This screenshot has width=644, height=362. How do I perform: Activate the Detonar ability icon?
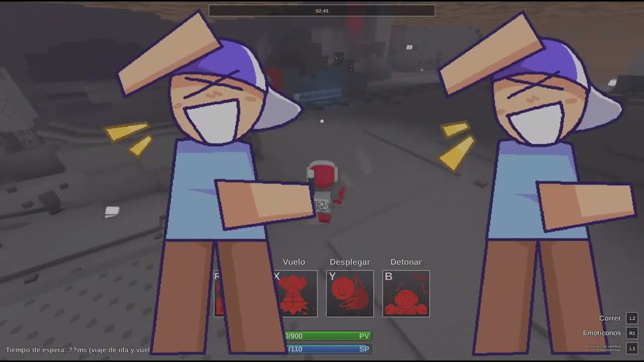tap(406, 294)
